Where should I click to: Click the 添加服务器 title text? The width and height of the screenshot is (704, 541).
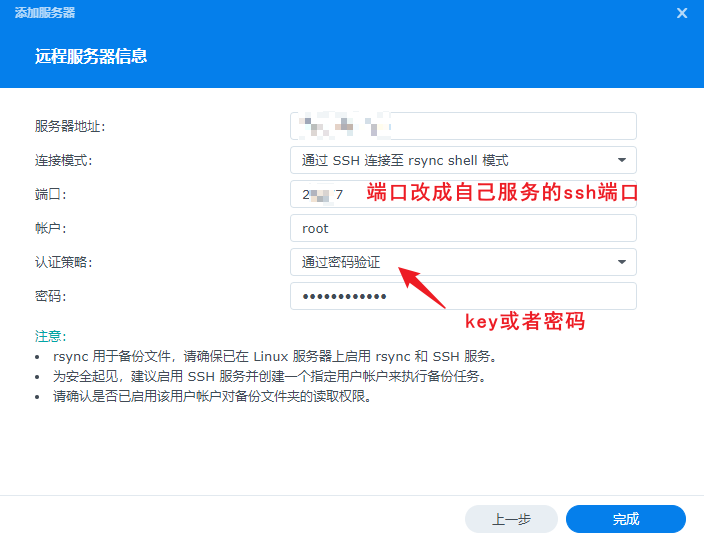tap(45, 13)
